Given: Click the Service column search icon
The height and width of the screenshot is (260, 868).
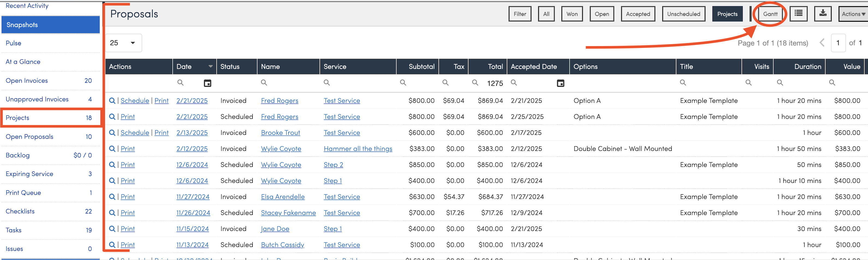Looking at the screenshot, I should coord(327,83).
